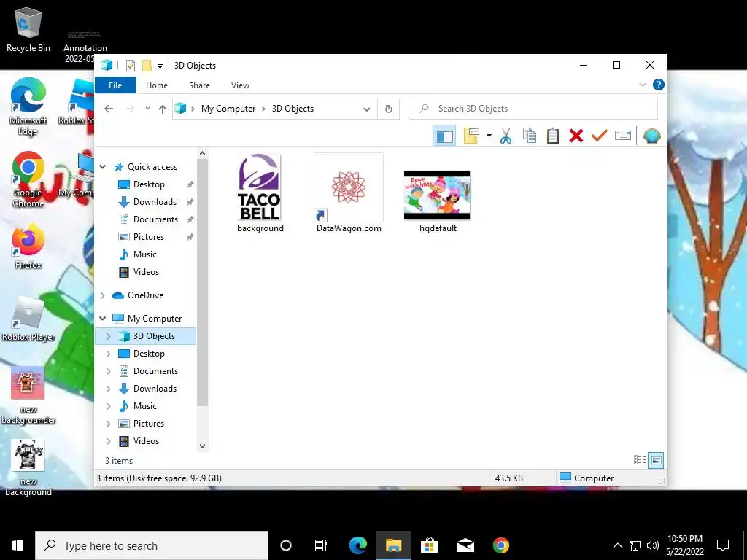The height and width of the screenshot is (560, 747).
Task: Open the Windows Start menu
Action: [x=18, y=545]
